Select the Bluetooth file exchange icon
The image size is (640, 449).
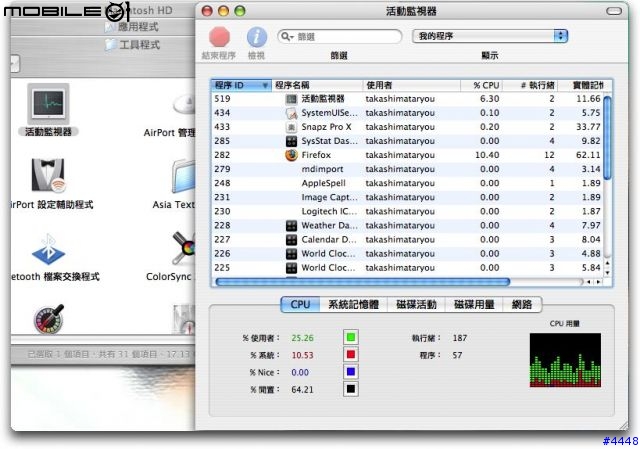coord(48,250)
